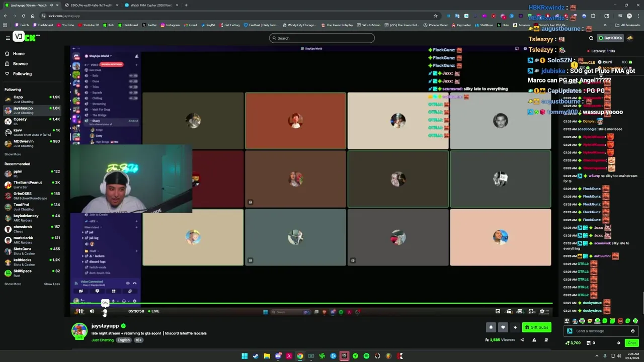Open kevv channel in Following list
The height and width of the screenshot is (362, 644).
click(x=32, y=132)
